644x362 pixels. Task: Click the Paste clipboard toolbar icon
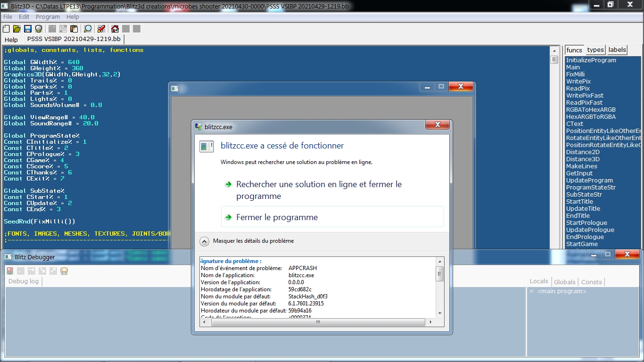74,29
